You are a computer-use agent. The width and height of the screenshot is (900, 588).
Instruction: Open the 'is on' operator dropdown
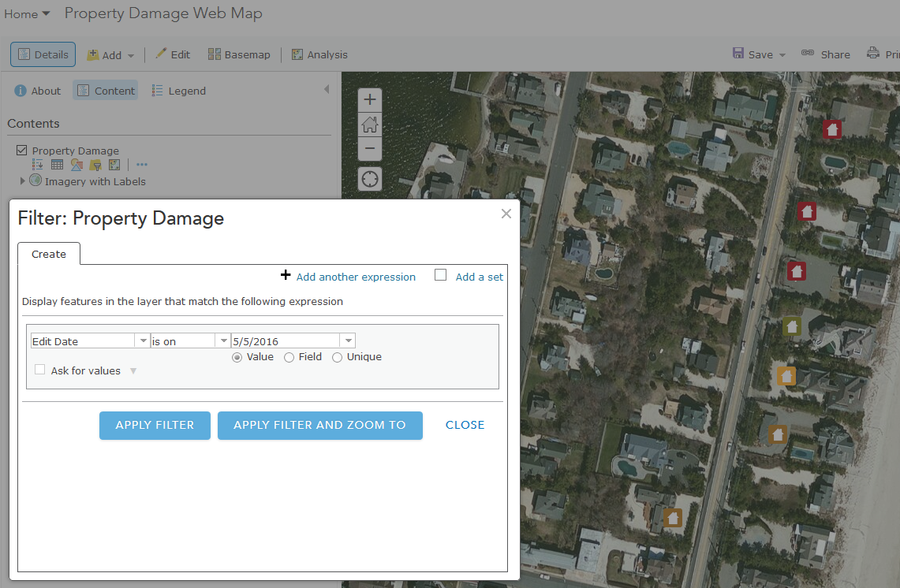pos(223,341)
